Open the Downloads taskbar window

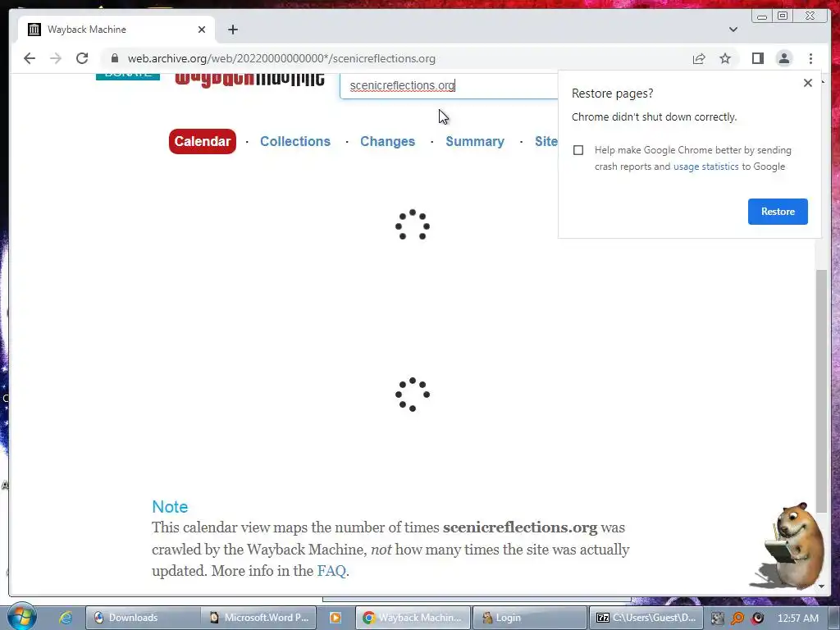143,618
